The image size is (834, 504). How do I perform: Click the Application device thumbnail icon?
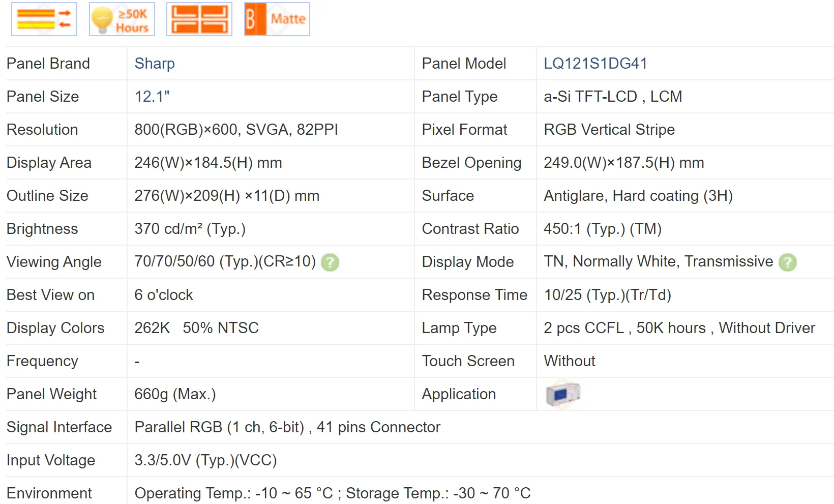[x=563, y=394]
